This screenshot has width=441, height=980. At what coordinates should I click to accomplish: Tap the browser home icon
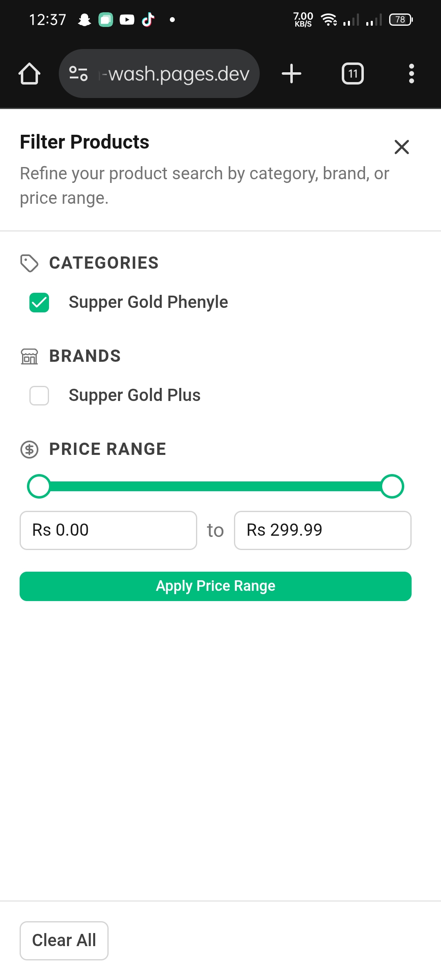29,74
